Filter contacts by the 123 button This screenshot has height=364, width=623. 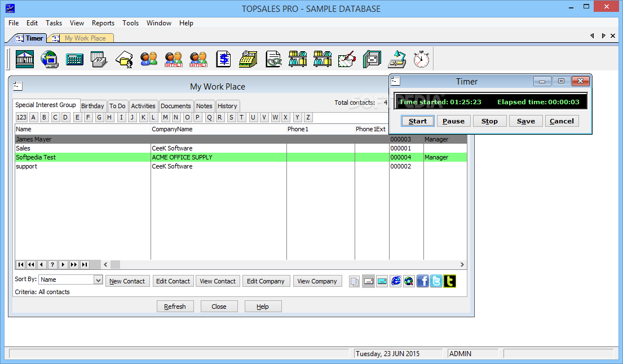pos(21,118)
